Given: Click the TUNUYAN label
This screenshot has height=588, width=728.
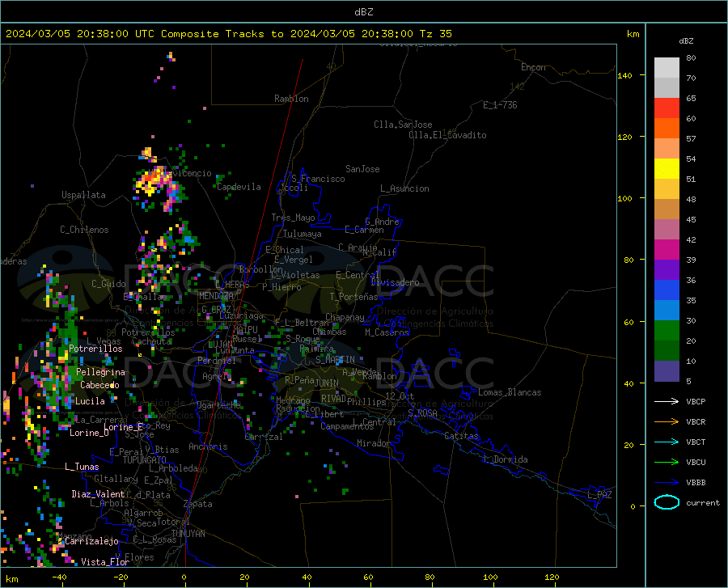Looking at the screenshot, I should [188, 534].
